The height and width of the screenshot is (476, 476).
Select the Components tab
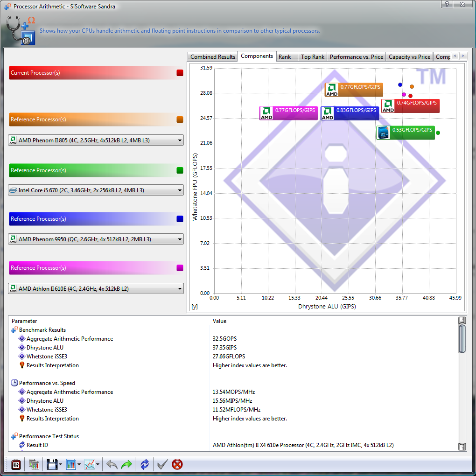point(257,56)
